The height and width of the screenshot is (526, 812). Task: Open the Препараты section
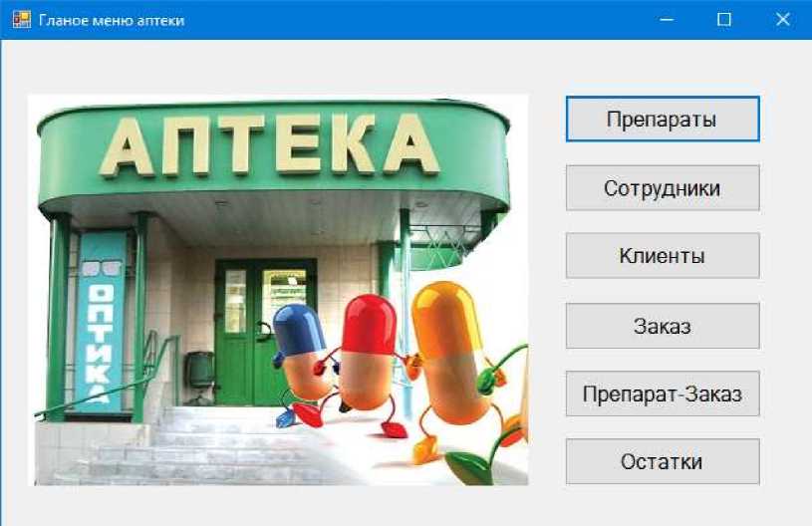click(x=663, y=119)
